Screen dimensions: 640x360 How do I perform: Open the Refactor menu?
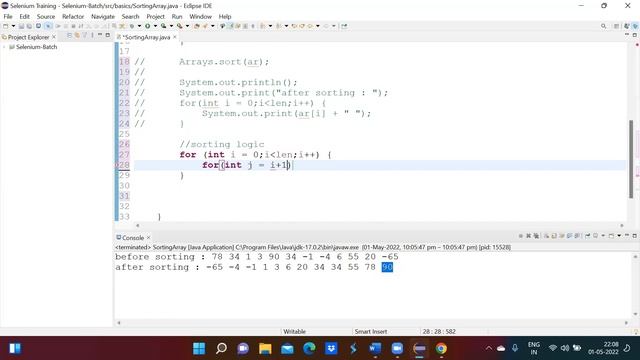point(73,16)
